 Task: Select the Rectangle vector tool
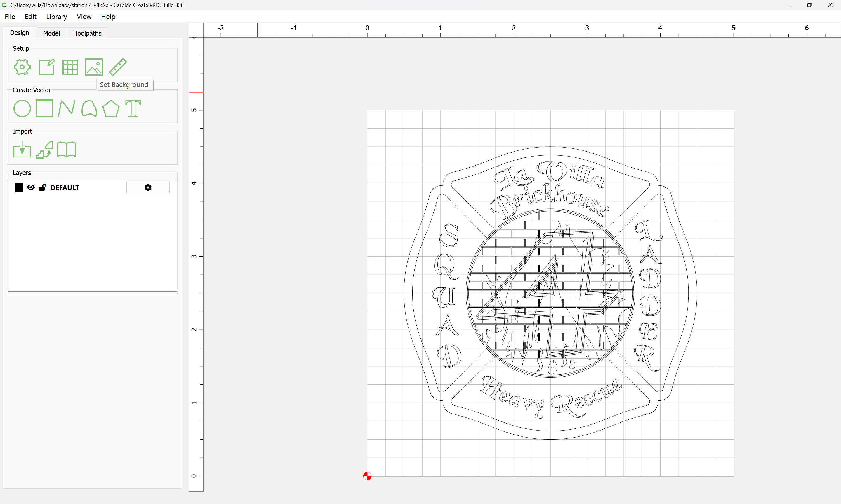tap(44, 108)
